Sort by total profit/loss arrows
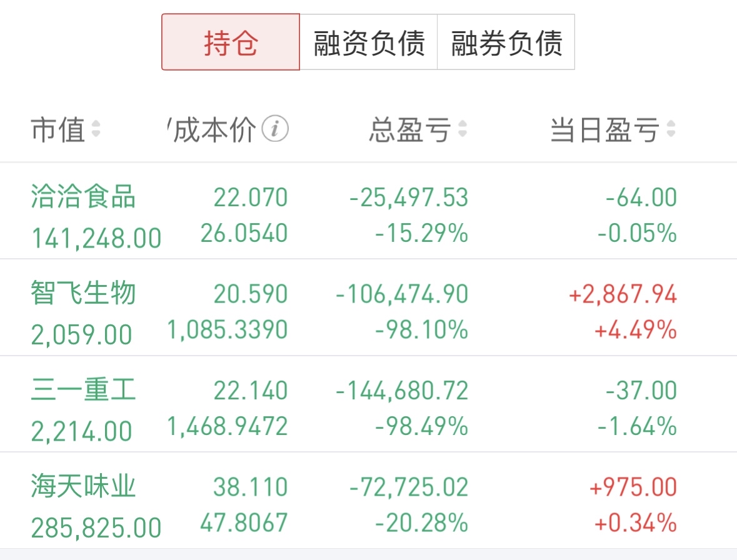 pos(463,129)
